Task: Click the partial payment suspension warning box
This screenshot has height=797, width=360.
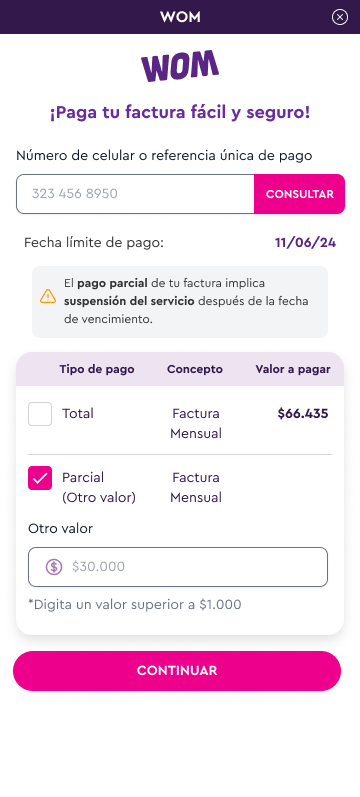Action: coord(180,302)
